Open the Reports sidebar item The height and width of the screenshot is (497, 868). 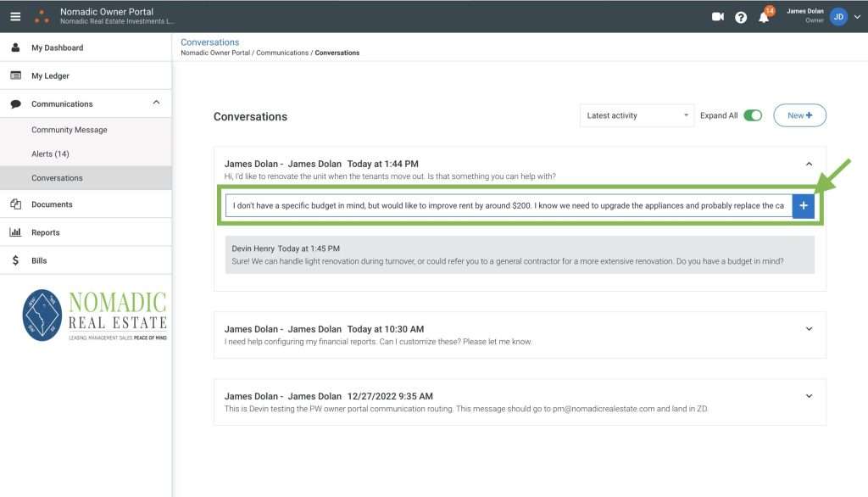pyautogui.click(x=45, y=232)
